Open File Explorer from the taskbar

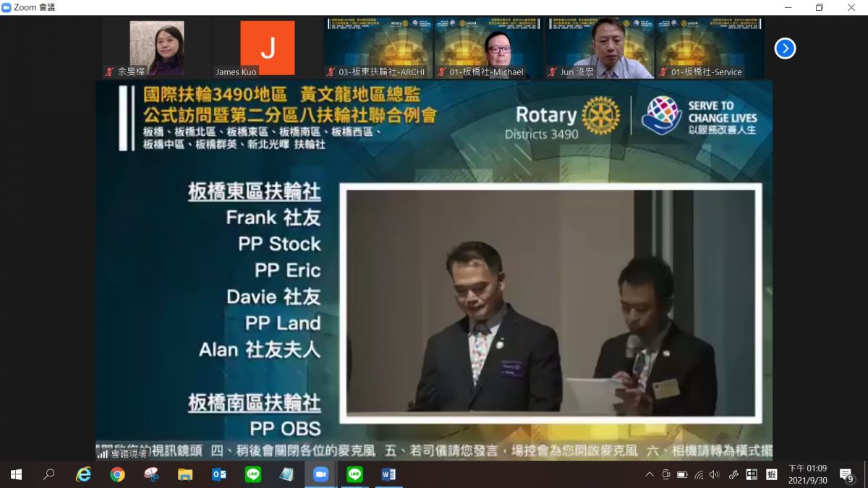click(185, 474)
